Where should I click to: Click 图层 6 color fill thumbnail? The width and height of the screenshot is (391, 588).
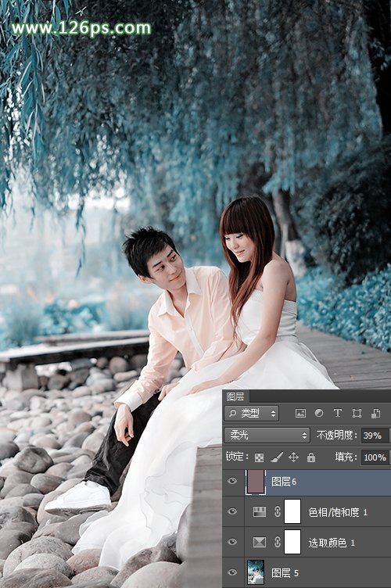tap(256, 481)
